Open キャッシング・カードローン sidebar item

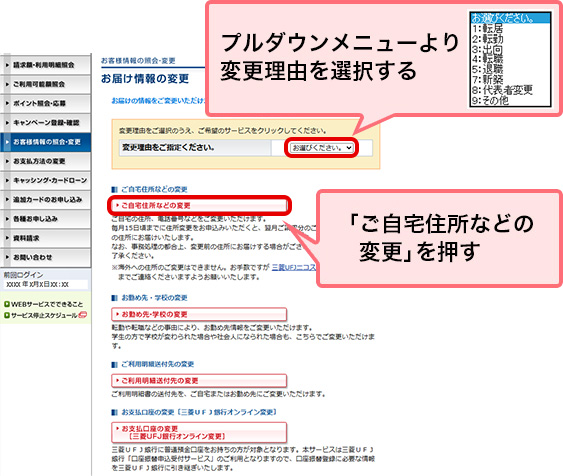(45, 180)
